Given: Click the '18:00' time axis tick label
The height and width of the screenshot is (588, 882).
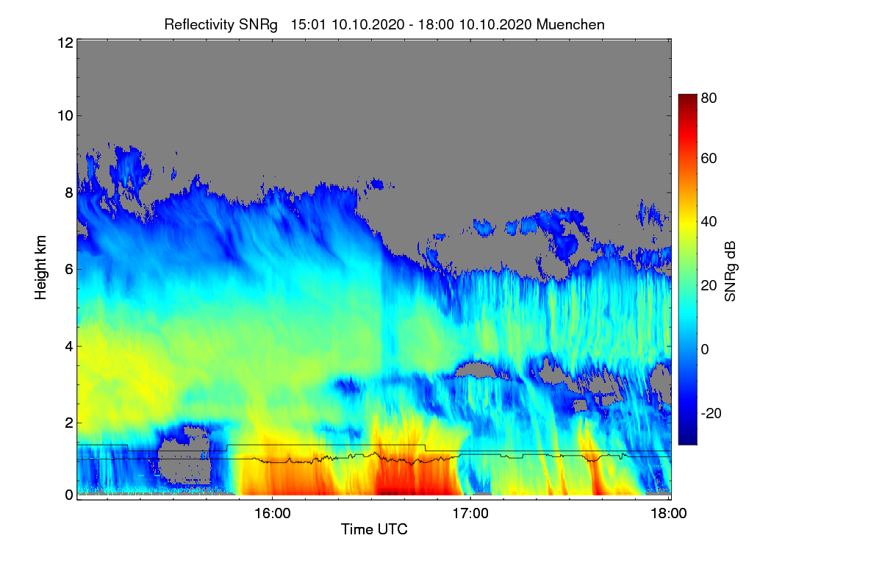Looking at the screenshot, I should (x=669, y=514).
